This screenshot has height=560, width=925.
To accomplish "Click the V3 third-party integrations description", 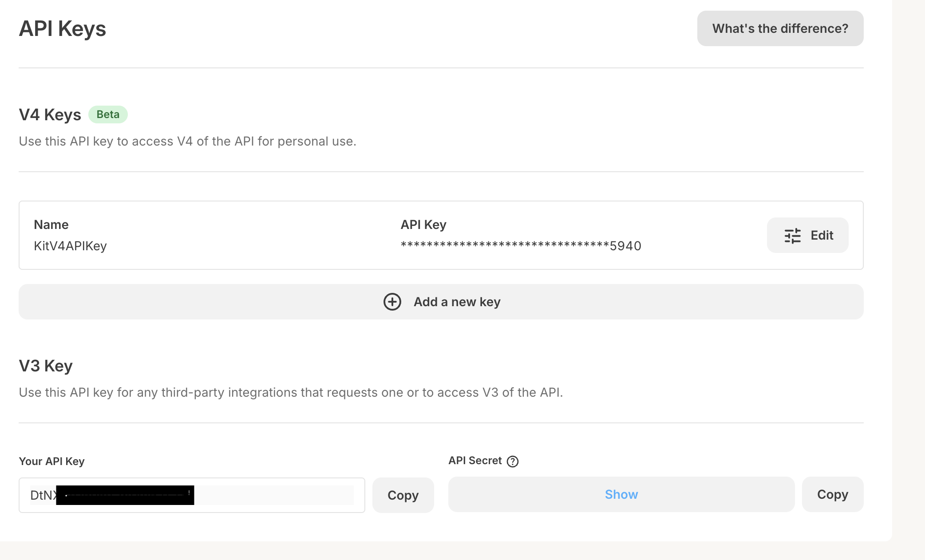I will [x=291, y=393].
